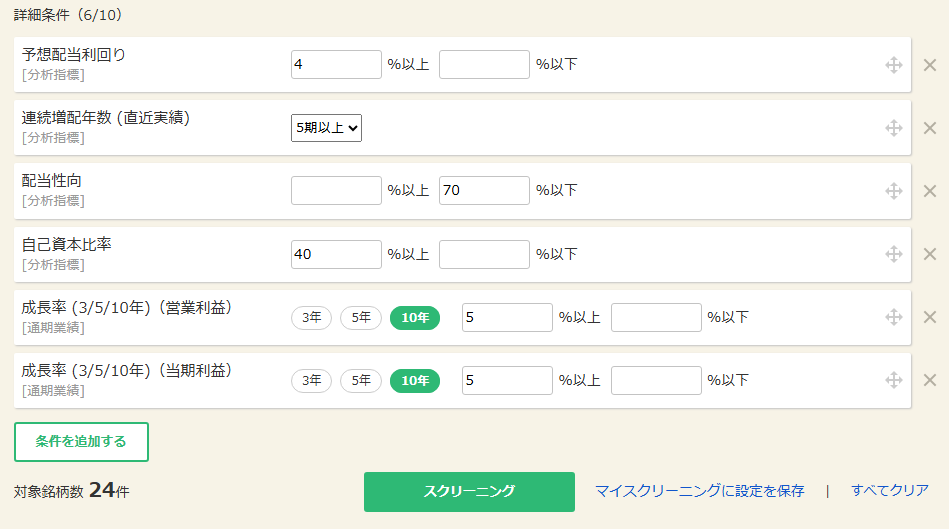Click the drag handle on 連続増配年数 row
The height and width of the screenshot is (529, 952).
pyautogui.click(x=894, y=128)
